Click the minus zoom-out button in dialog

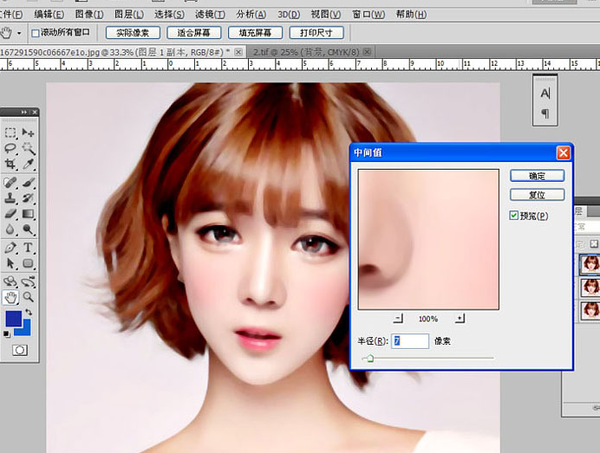(397, 318)
